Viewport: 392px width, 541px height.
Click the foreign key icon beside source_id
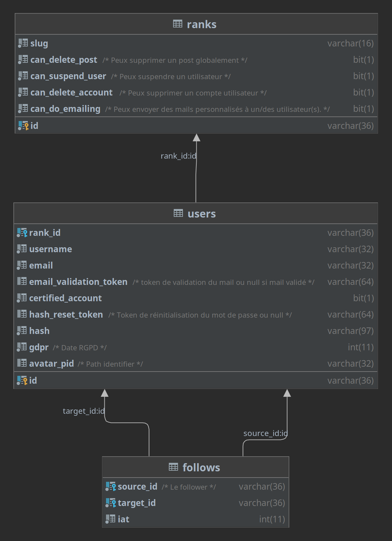pos(111,486)
